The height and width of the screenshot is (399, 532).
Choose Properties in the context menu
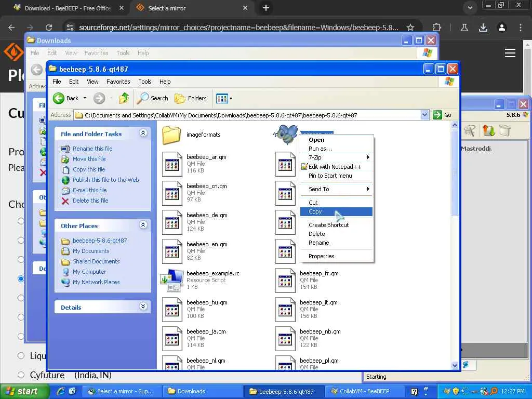(x=336, y=256)
